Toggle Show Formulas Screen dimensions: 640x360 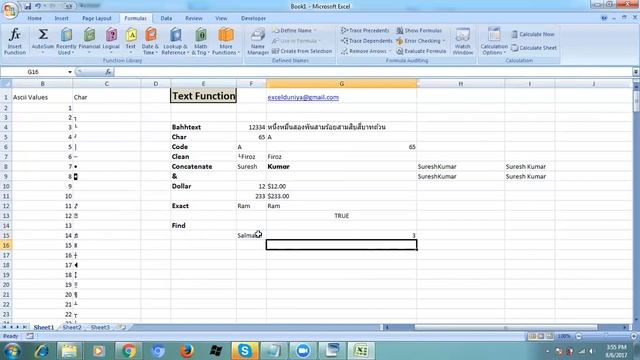419,31
